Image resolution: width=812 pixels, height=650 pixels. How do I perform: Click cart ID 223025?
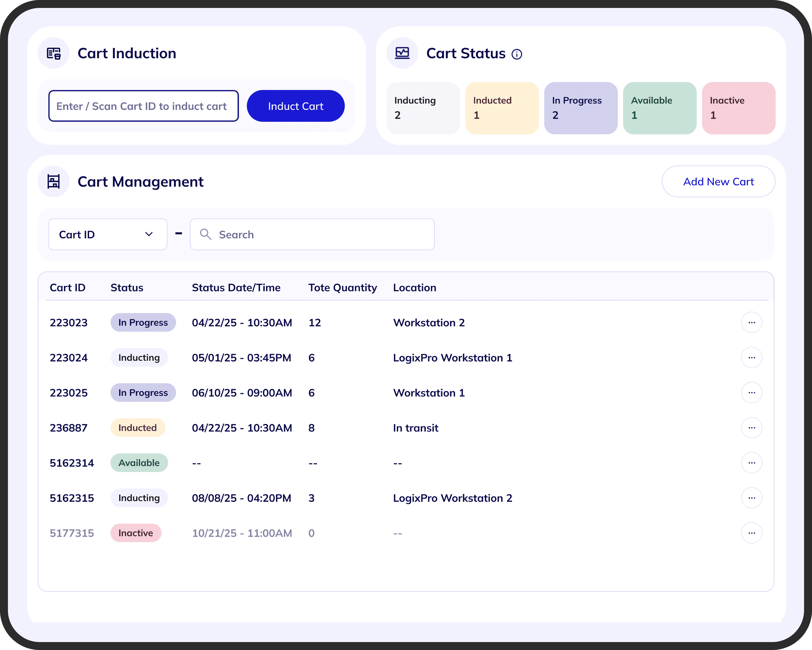pyautogui.click(x=69, y=393)
